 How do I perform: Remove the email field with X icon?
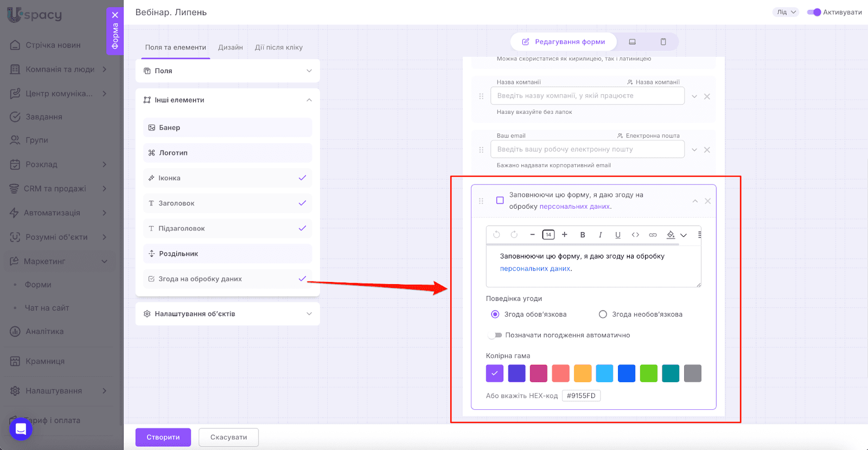tap(707, 150)
